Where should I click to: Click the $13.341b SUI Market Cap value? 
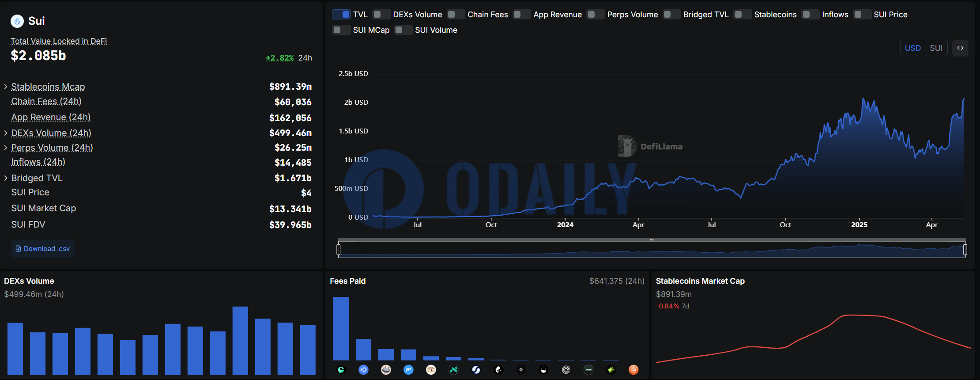pos(290,209)
